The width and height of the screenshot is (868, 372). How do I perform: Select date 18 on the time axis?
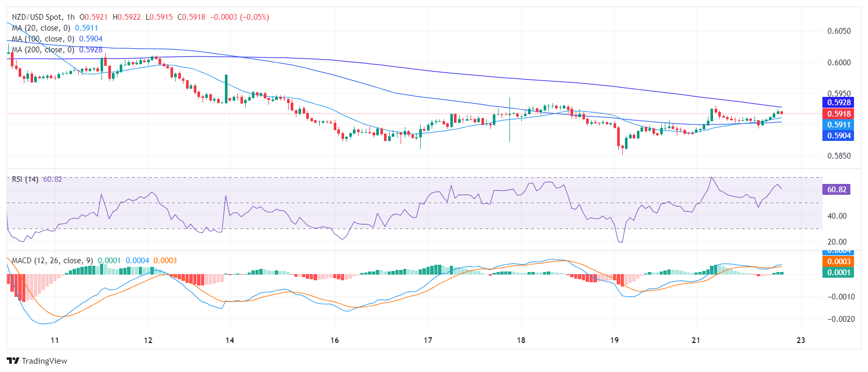[x=521, y=340]
